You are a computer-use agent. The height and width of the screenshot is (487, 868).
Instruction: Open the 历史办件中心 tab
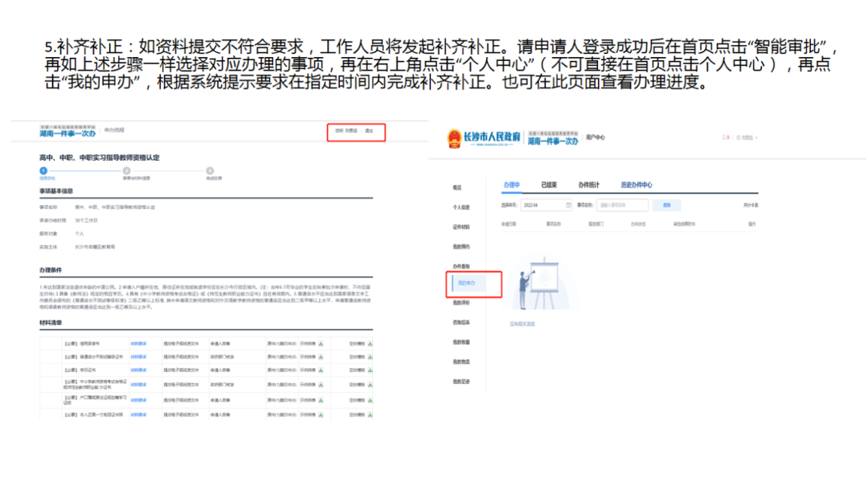[x=636, y=185]
